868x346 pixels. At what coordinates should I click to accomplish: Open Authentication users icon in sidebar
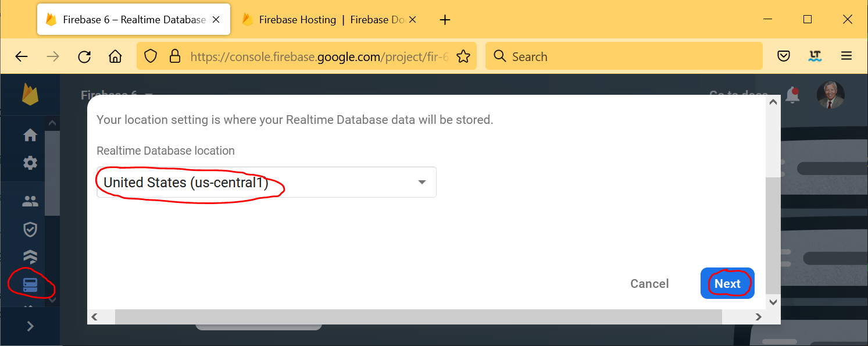30,202
